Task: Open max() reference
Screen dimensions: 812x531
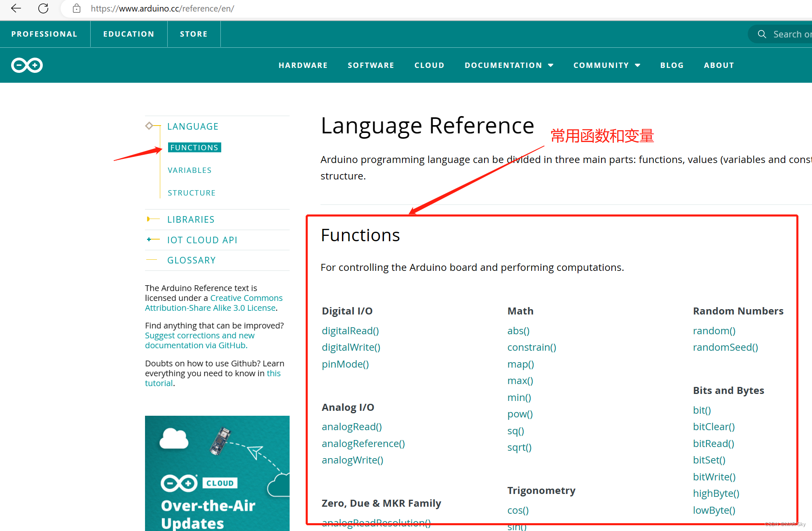Action: [520, 381]
